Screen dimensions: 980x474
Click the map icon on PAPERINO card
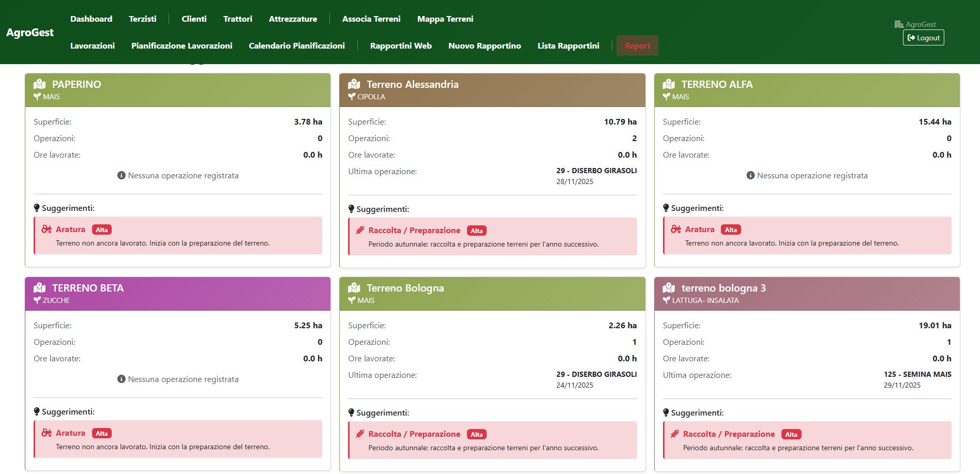click(39, 84)
